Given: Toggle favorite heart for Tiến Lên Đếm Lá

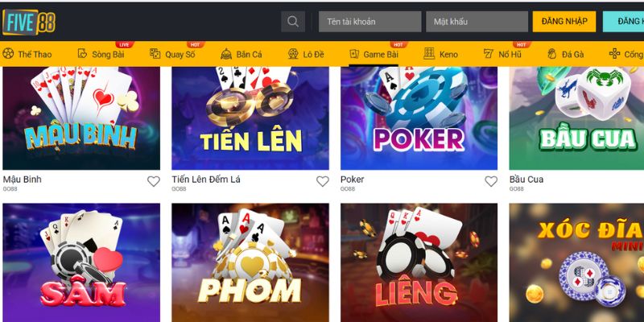Looking at the screenshot, I should [x=323, y=181].
